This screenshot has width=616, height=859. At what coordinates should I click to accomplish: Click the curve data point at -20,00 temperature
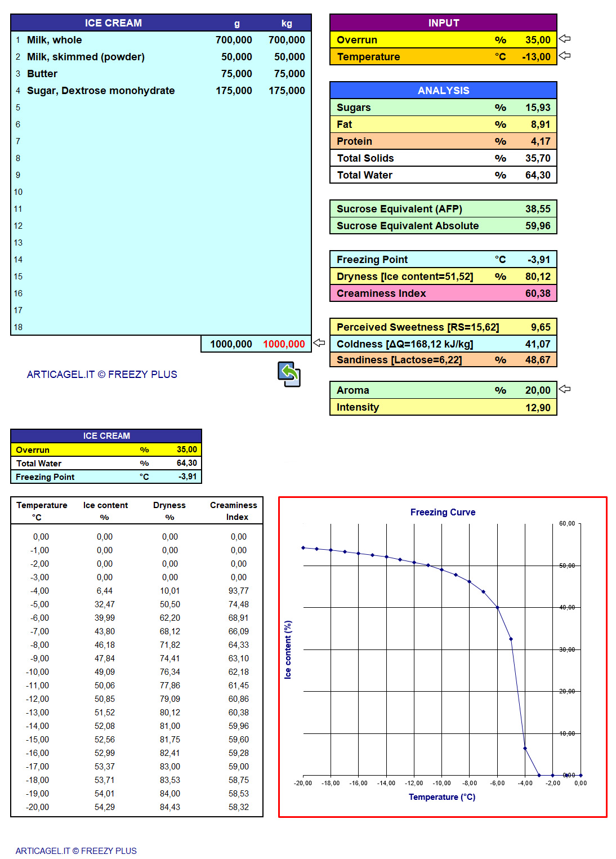tap(303, 548)
